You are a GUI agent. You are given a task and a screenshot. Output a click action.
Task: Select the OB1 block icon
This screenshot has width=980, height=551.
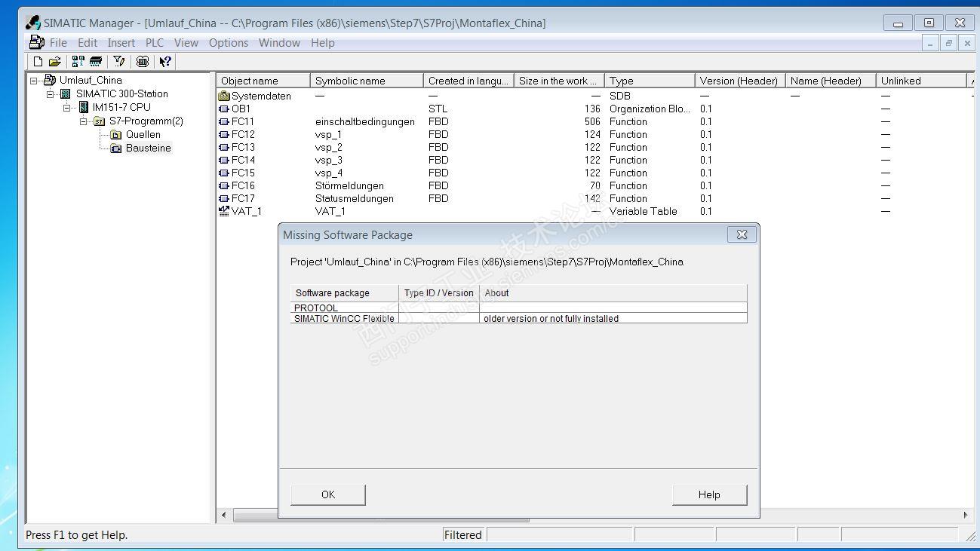tap(224, 109)
